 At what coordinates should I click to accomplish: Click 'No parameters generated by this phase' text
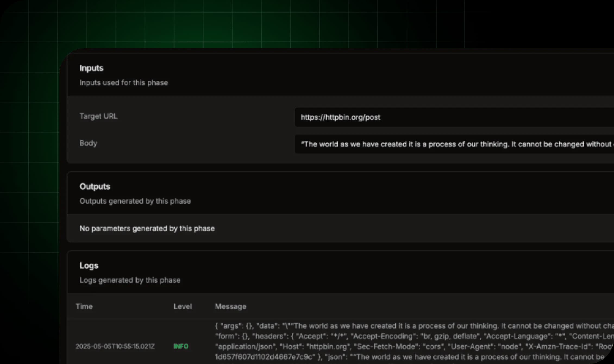tap(147, 228)
